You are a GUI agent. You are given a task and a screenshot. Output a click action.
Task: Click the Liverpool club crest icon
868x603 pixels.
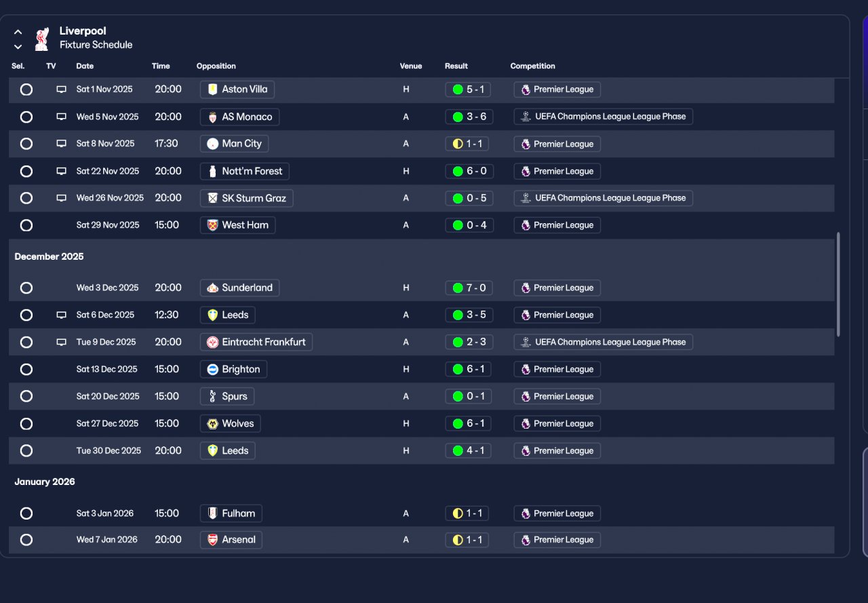coord(41,39)
